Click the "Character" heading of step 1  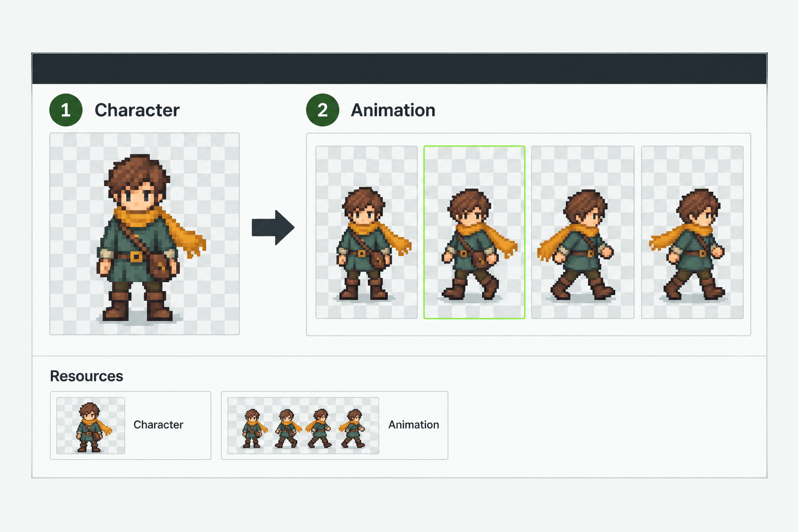point(137,110)
